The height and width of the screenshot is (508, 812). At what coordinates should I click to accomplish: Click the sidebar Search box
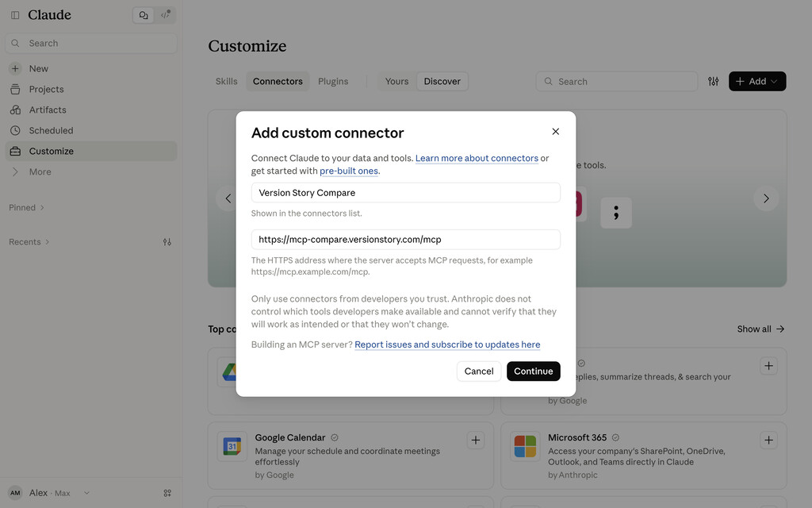[x=91, y=43]
